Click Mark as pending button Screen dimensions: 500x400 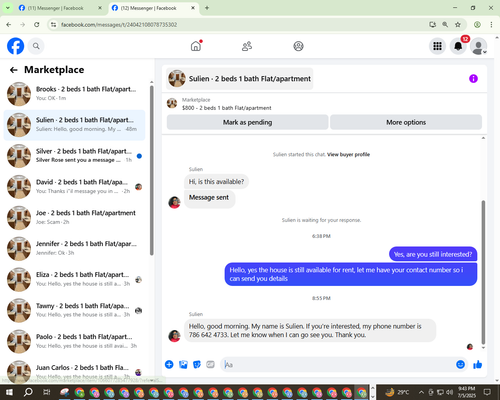tap(247, 122)
